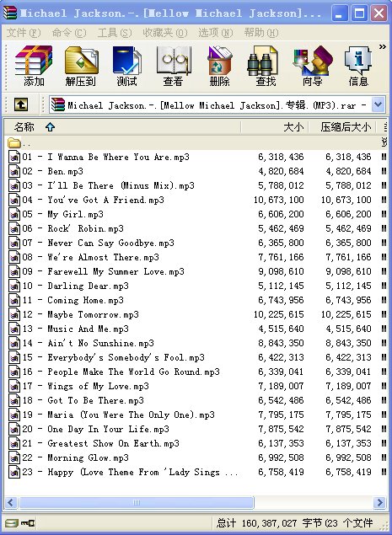The image size is (392, 535).
Task: Click the sort direction arrow beside 名称
Action: [x=51, y=127]
